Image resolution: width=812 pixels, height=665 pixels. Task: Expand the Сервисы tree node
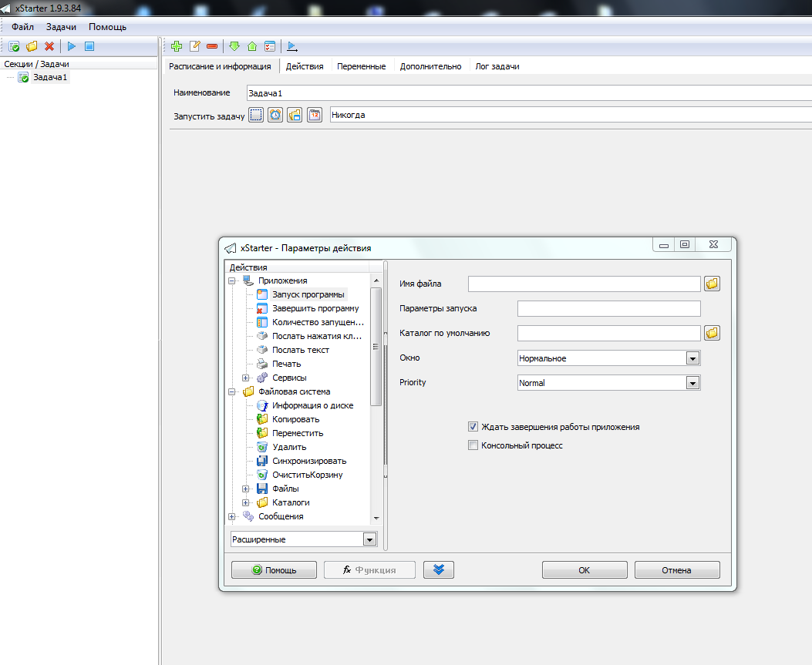pyautogui.click(x=245, y=378)
